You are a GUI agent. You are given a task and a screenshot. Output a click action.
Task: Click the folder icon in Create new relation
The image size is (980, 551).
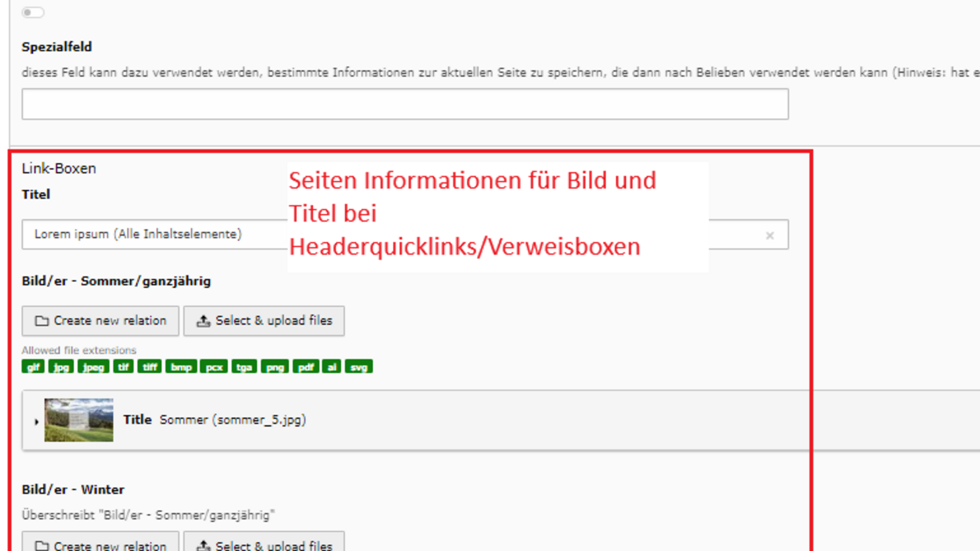(x=41, y=321)
